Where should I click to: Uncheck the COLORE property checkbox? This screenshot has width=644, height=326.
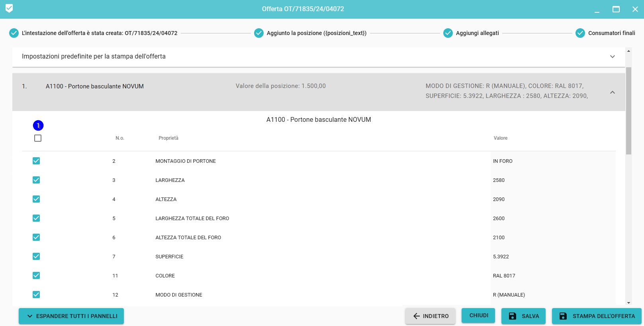point(36,275)
